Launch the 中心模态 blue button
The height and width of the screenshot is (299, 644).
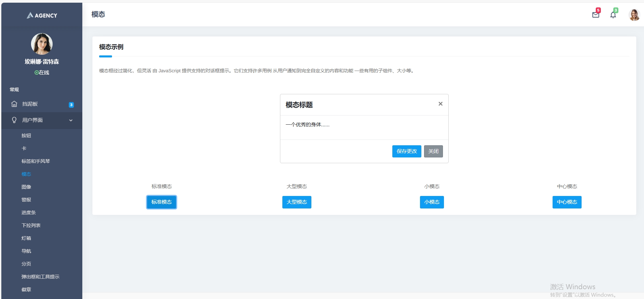click(x=567, y=202)
